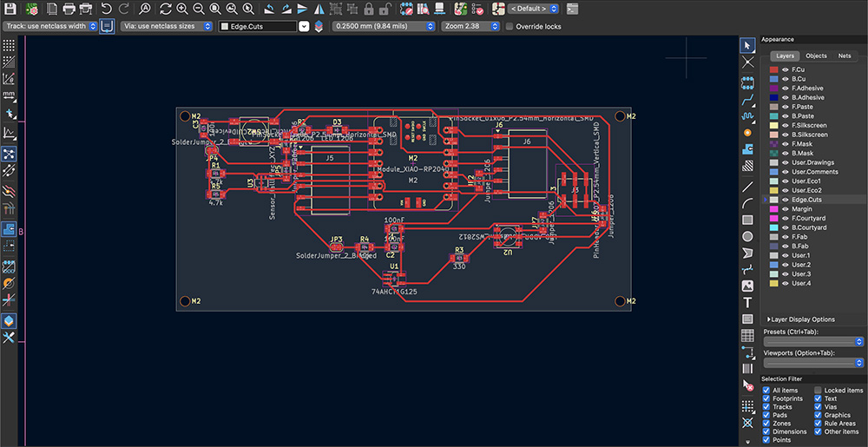This screenshot has width=868, height=447.
Task: Refresh the board view
Action: pyautogui.click(x=166, y=9)
